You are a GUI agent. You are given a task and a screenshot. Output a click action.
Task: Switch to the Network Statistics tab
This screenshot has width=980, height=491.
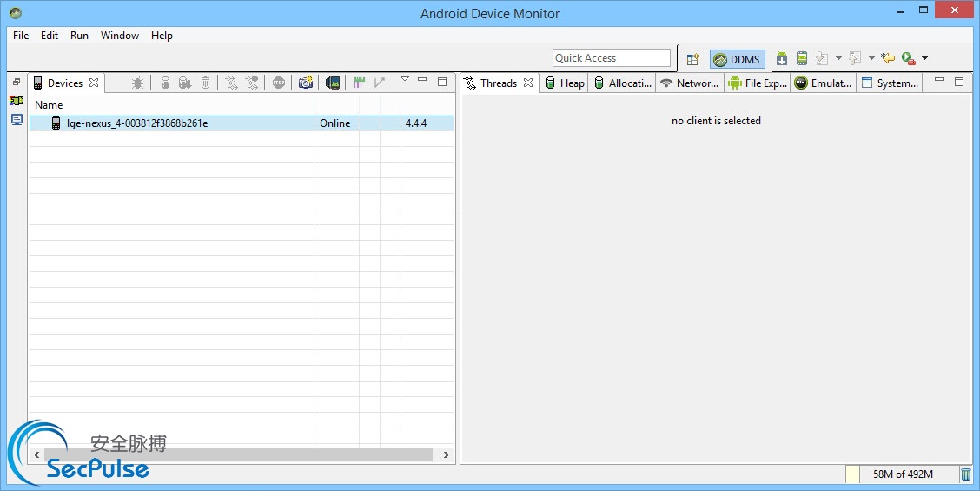coord(690,83)
